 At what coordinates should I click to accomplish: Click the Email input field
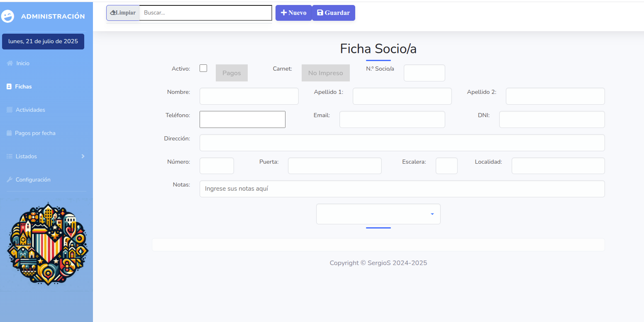pos(392,120)
